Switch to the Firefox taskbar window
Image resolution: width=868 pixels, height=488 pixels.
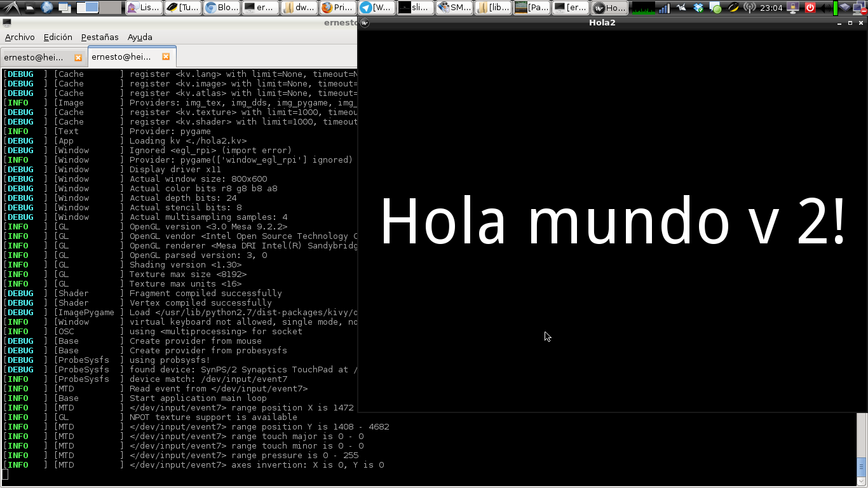pos(337,8)
